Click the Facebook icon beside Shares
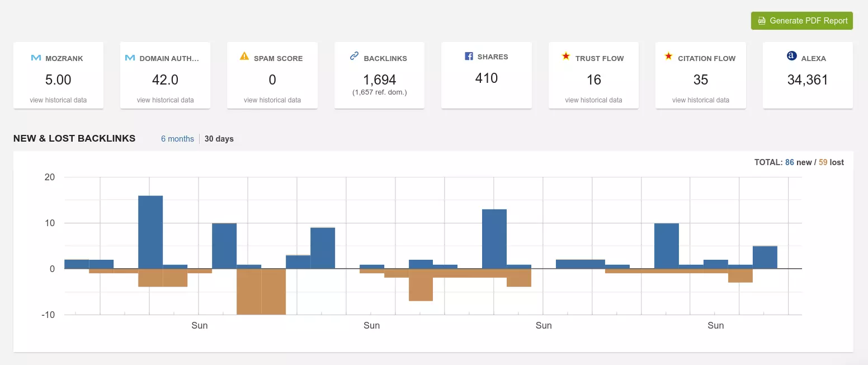The width and height of the screenshot is (868, 365). pos(469,56)
